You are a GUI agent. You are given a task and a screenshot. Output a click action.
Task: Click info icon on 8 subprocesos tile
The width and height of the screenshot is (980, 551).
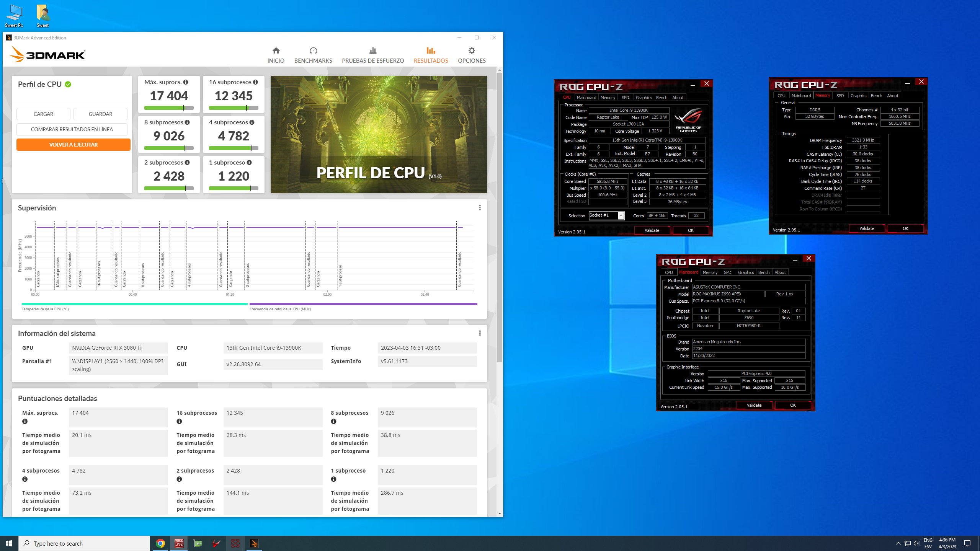click(x=187, y=122)
